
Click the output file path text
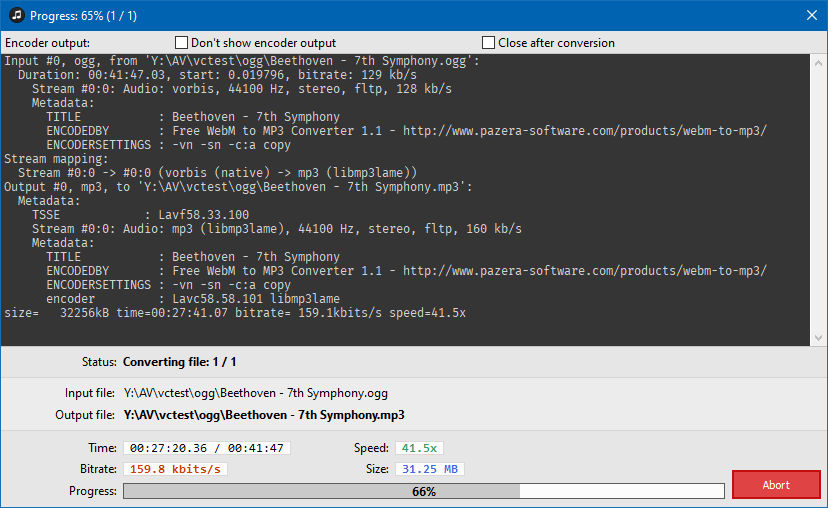(x=264, y=415)
